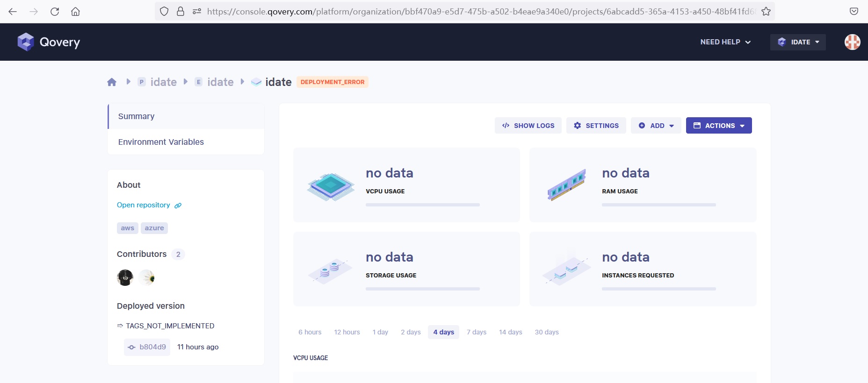
Task: Select the 7 days time range
Action: [x=477, y=332]
